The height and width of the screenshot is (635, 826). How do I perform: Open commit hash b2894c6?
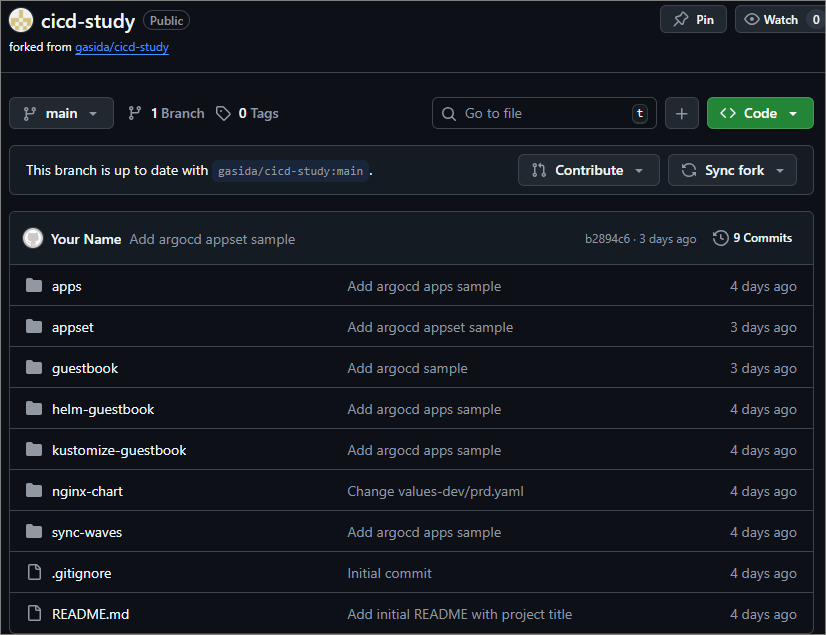pyautogui.click(x=607, y=239)
